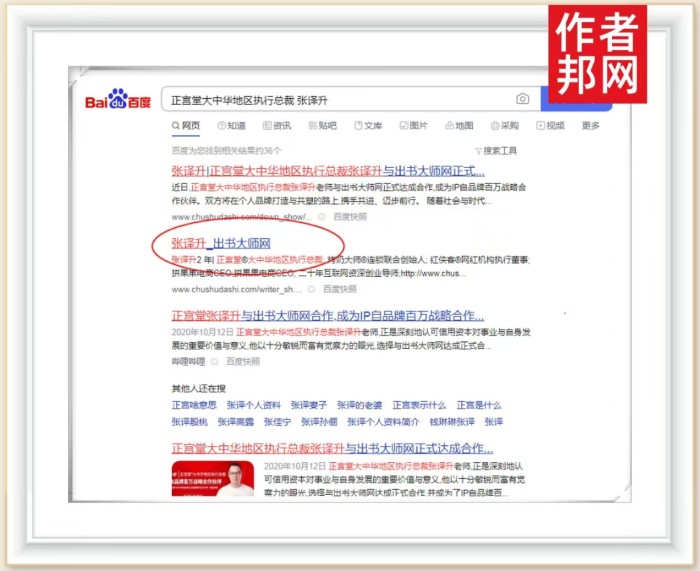
Task: Switch to the 知道 tab
Action: pos(230,126)
